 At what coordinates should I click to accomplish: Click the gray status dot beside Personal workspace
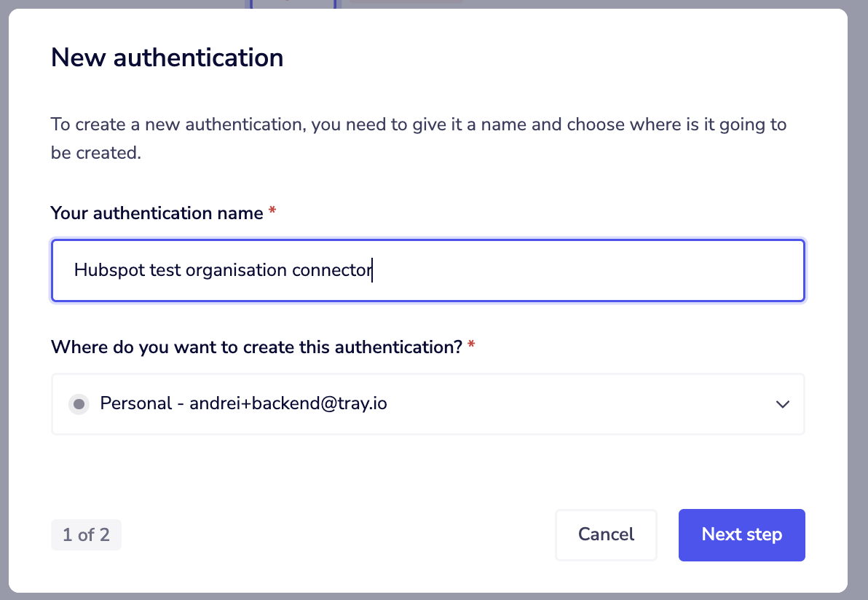(79, 403)
